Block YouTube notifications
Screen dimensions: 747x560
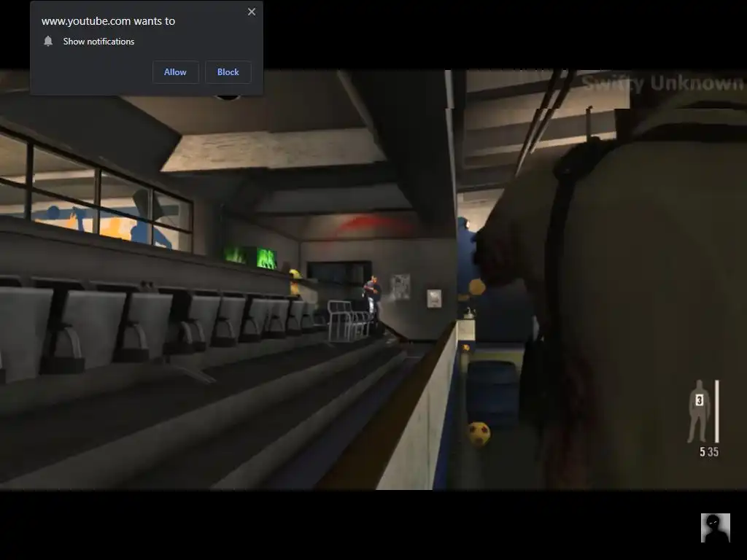click(228, 72)
